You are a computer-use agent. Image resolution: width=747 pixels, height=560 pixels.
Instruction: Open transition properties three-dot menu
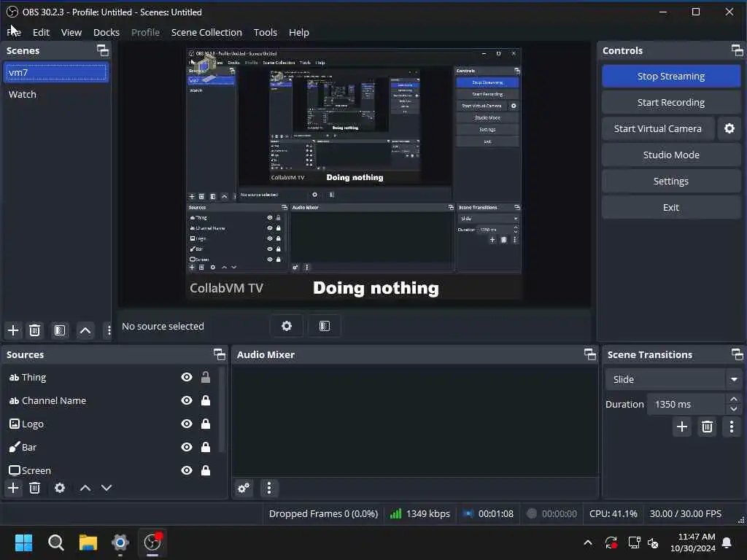click(732, 427)
